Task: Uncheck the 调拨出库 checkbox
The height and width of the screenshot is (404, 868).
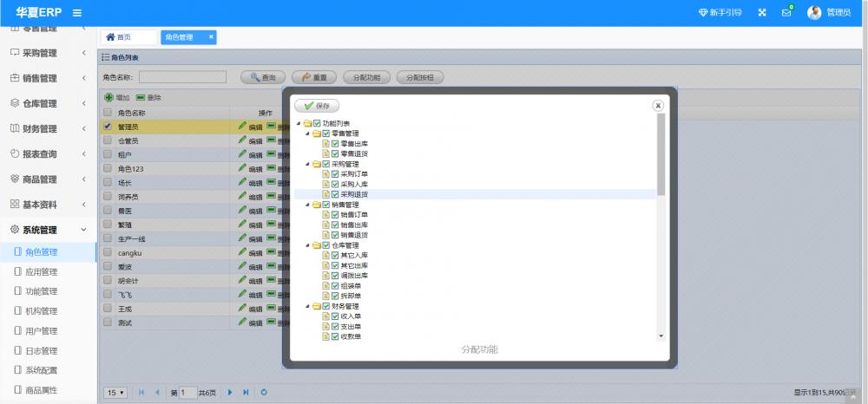Action: 335,275
